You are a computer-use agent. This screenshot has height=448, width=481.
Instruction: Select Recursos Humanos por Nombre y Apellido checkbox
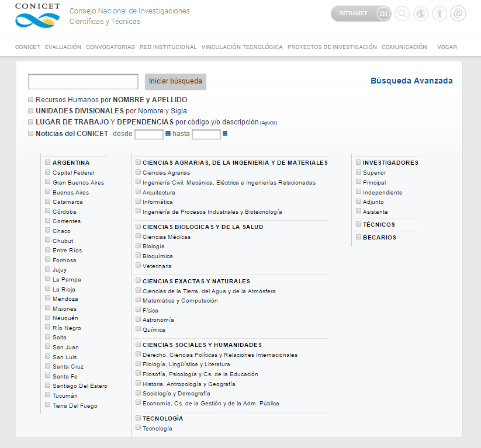(30, 100)
